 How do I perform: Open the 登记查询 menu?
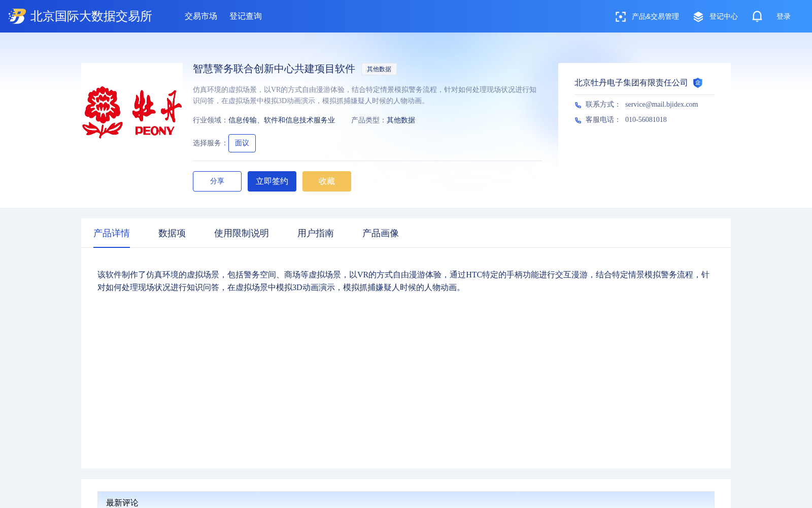(246, 16)
